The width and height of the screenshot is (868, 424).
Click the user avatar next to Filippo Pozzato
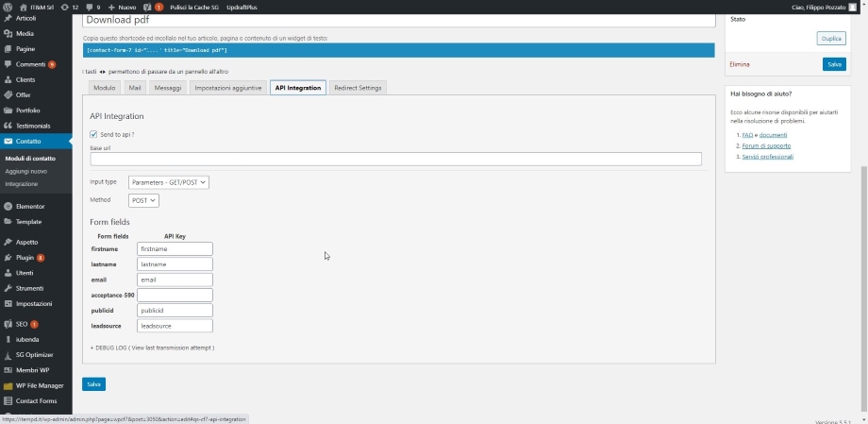point(852,7)
